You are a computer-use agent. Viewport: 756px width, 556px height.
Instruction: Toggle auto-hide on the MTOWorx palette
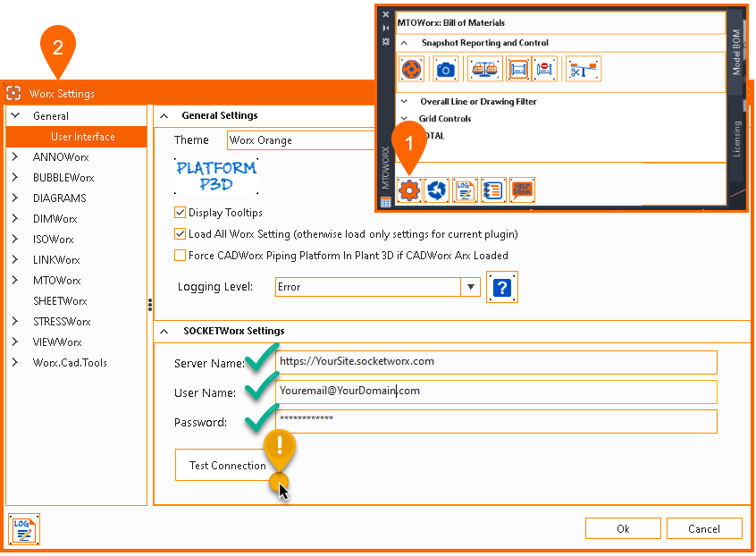pos(386,28)
